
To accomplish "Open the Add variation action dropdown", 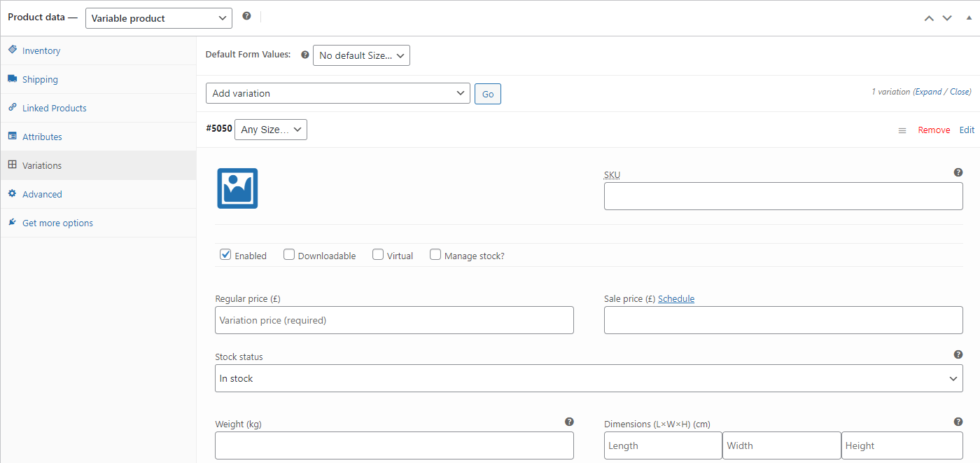I will (x=338, y=93).
